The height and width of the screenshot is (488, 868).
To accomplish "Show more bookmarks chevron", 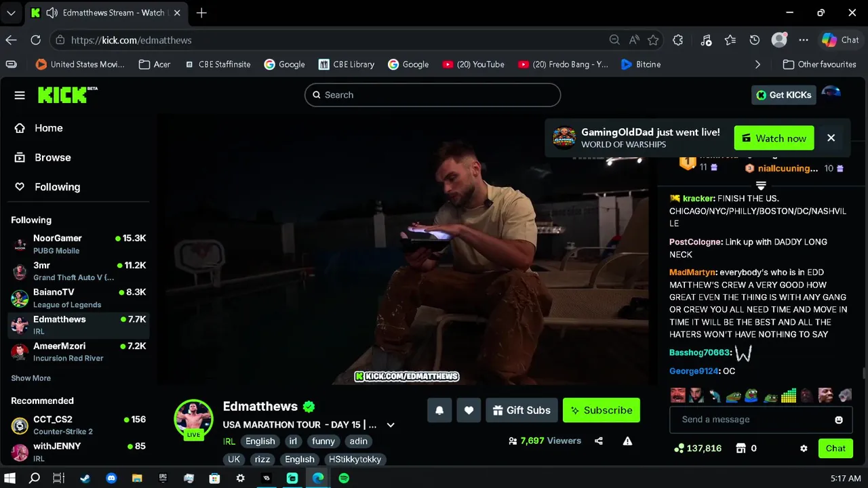I will point(758,64).
